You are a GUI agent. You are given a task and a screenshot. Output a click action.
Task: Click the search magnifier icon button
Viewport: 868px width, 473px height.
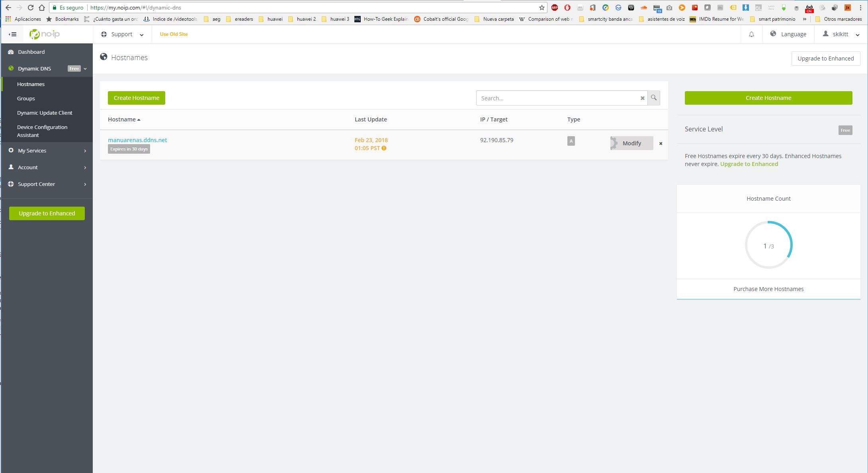[654, 98]
